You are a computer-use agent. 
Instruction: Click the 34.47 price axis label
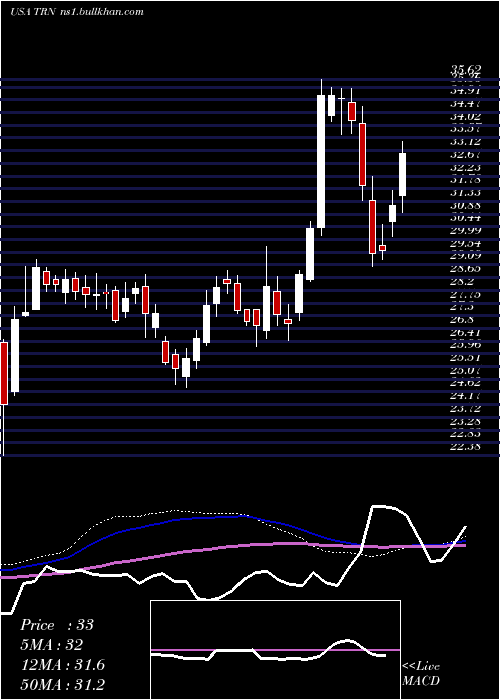pos(466,104)
